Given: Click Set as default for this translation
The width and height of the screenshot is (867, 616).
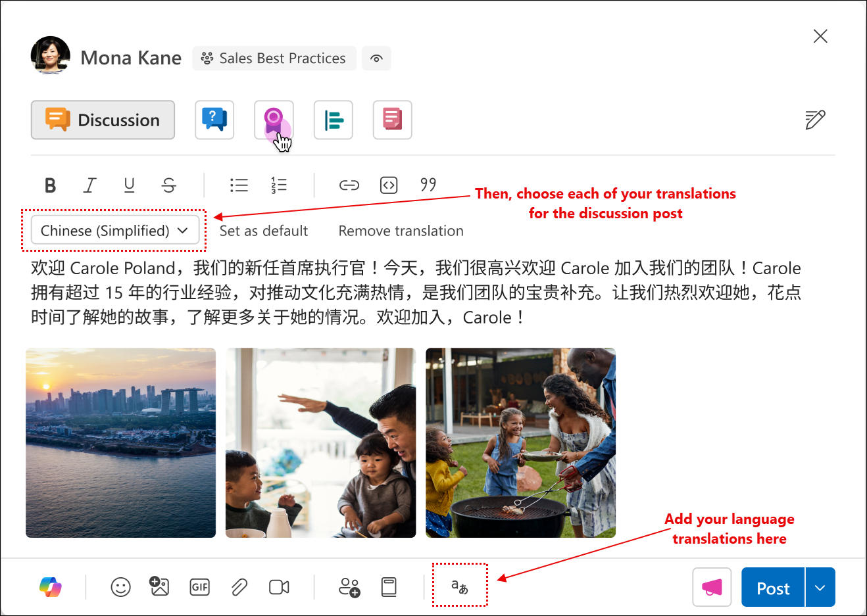Looking at the screenshot, I should click(x=263, y=230).
